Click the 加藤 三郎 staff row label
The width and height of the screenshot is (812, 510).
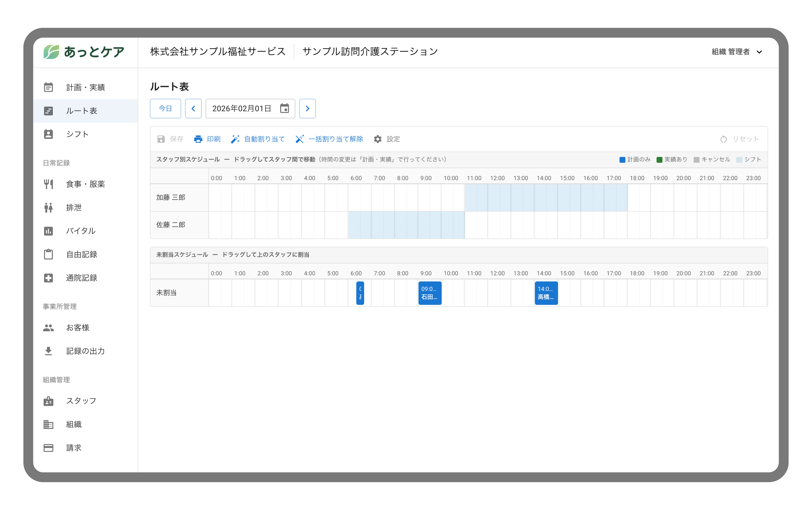(171, 197)
